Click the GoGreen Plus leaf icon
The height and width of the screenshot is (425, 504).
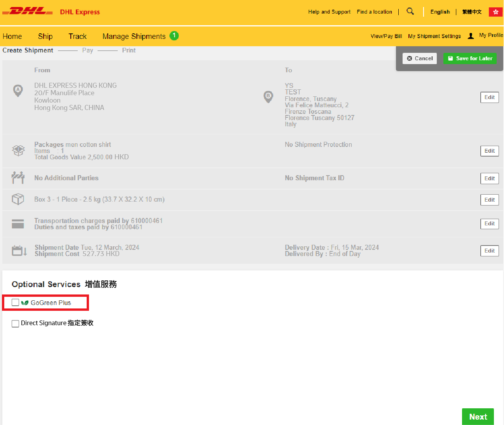click(x=25, y=303)
